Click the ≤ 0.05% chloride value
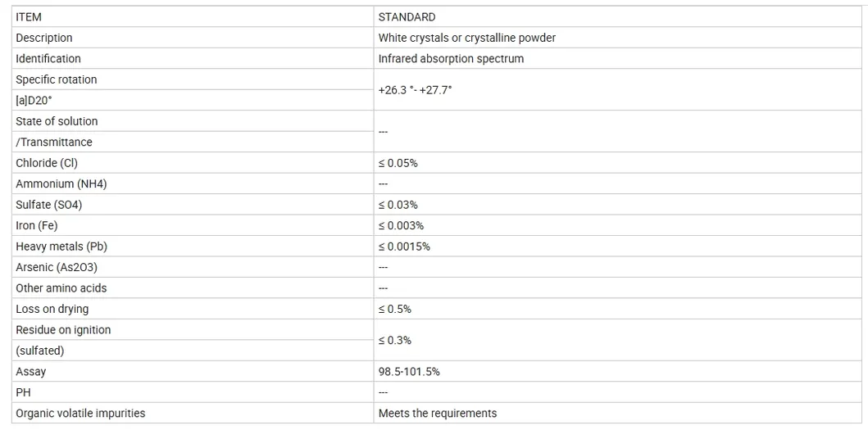Screen dimensions: 868x430 pyautogui.click(x=398, y=163)
